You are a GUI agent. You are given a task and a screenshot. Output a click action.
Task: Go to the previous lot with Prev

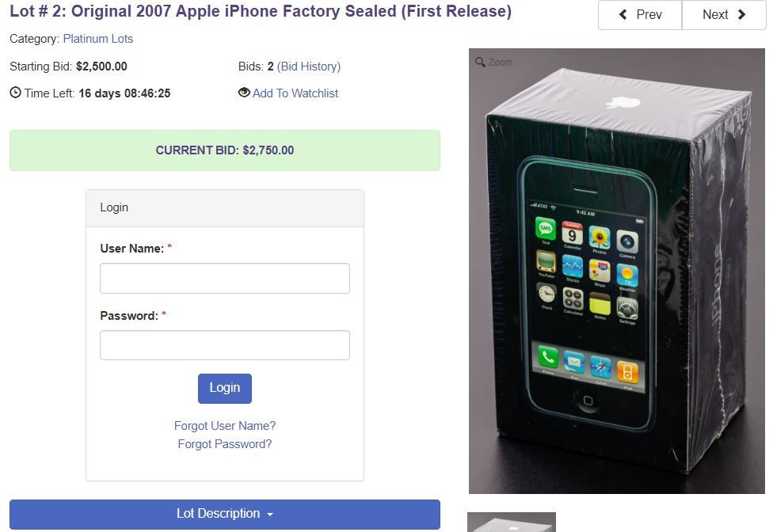pyautogui.click(x=640, y=15)
